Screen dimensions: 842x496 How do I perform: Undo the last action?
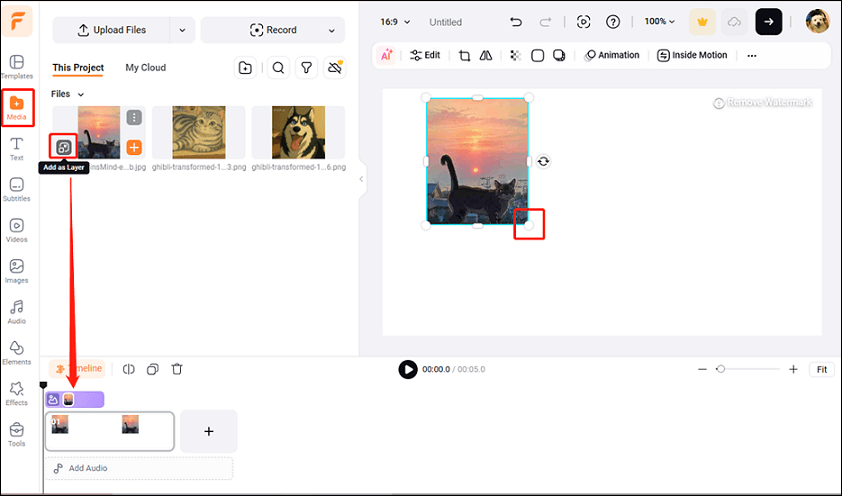pyautogui.click(x=516, y=22)
